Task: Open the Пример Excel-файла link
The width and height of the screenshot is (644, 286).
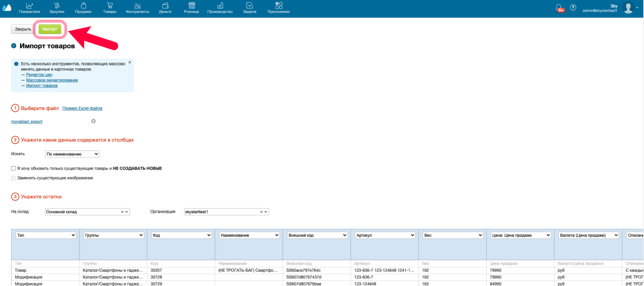Action: click(82, 109)
